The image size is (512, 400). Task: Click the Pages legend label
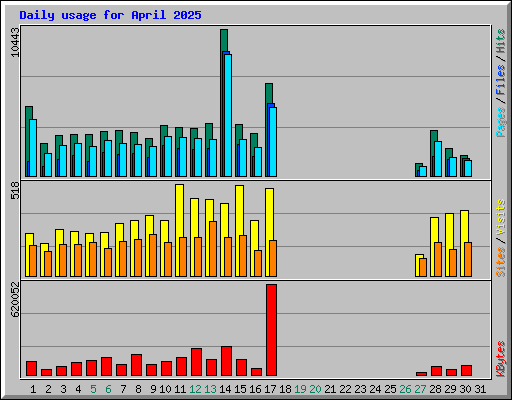point(500,122)
